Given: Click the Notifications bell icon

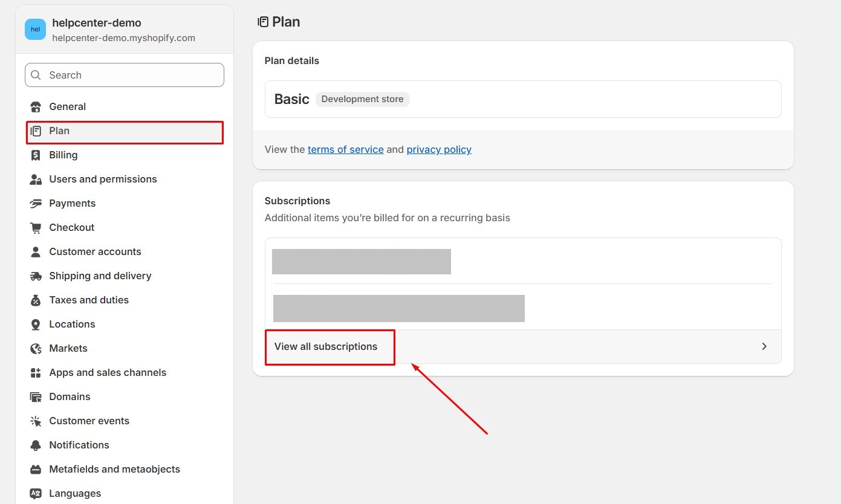Looking at the screenshot, I should pos(36,445).
